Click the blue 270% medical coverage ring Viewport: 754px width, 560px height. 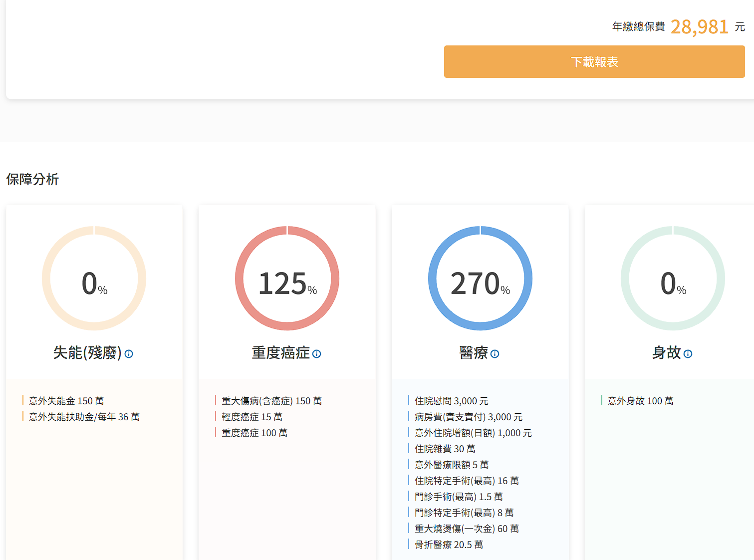tap(480, 279)
